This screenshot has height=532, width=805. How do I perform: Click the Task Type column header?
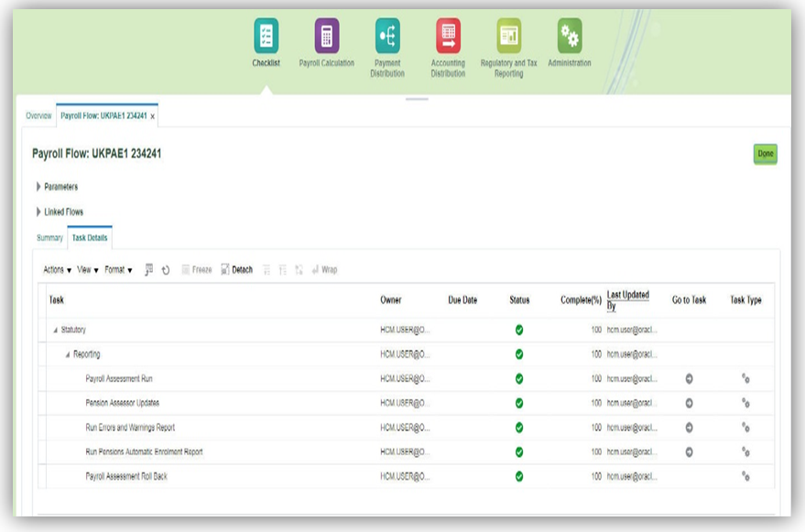coord(745,300)
